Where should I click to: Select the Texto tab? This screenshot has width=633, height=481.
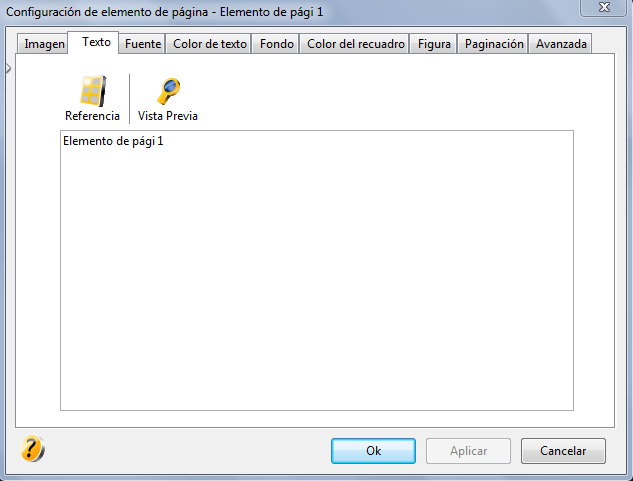click(x=96, y=42)
